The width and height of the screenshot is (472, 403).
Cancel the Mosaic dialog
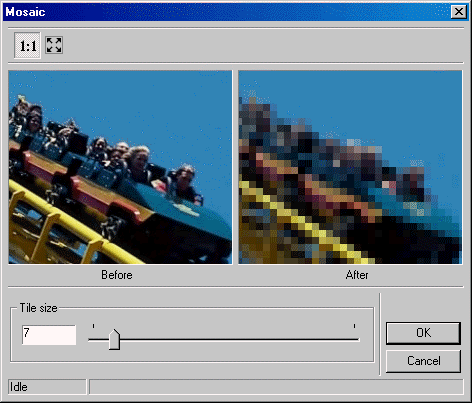(423, 361)
